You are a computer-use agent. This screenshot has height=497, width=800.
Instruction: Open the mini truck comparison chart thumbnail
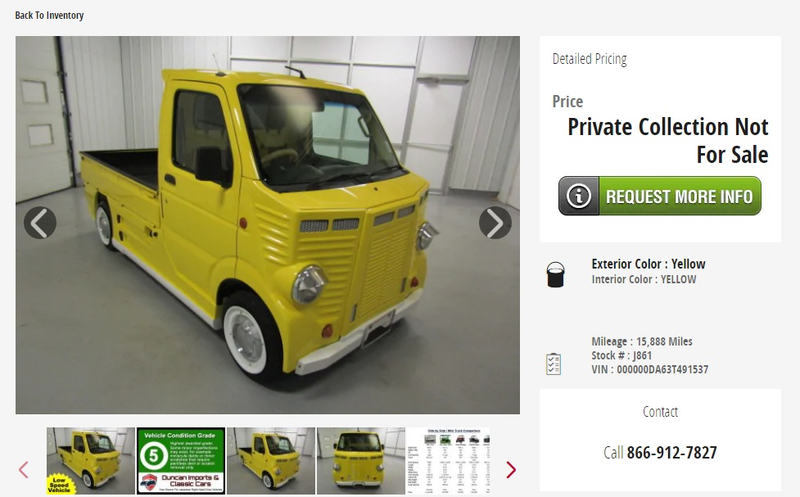point(448,461)
